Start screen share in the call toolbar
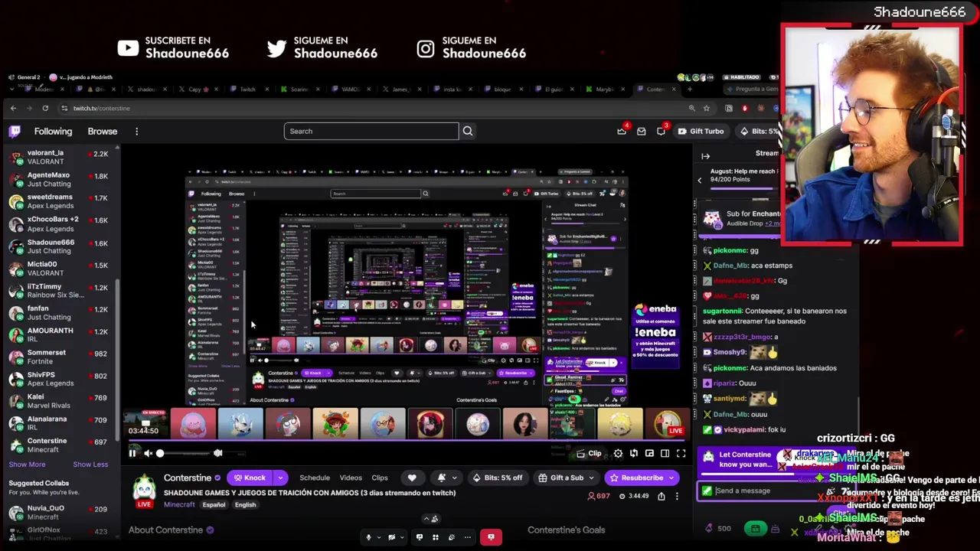The image size is (980, 551). click(x=419, y=537)
